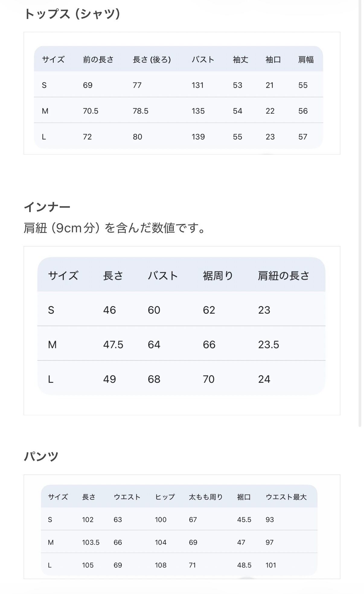Click the インナー section heading
The height and width of the screenshot is (594, 364).
47,207
